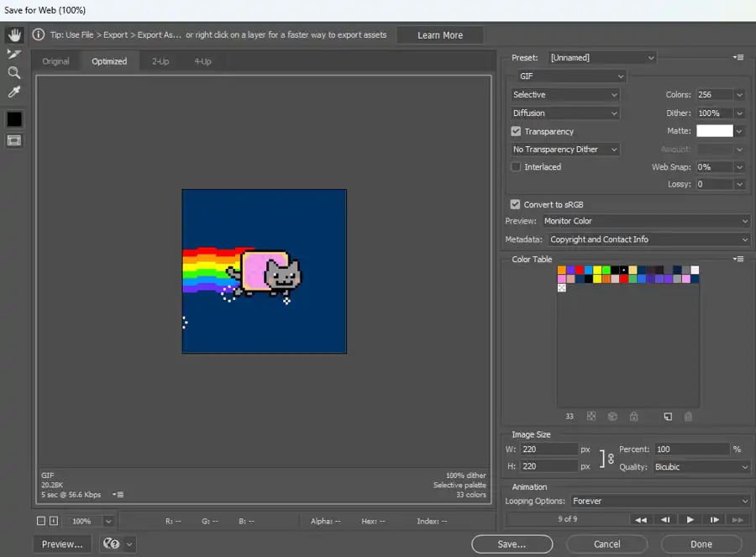Expand the Web Snap dropdown arrow

coord(739,167)
